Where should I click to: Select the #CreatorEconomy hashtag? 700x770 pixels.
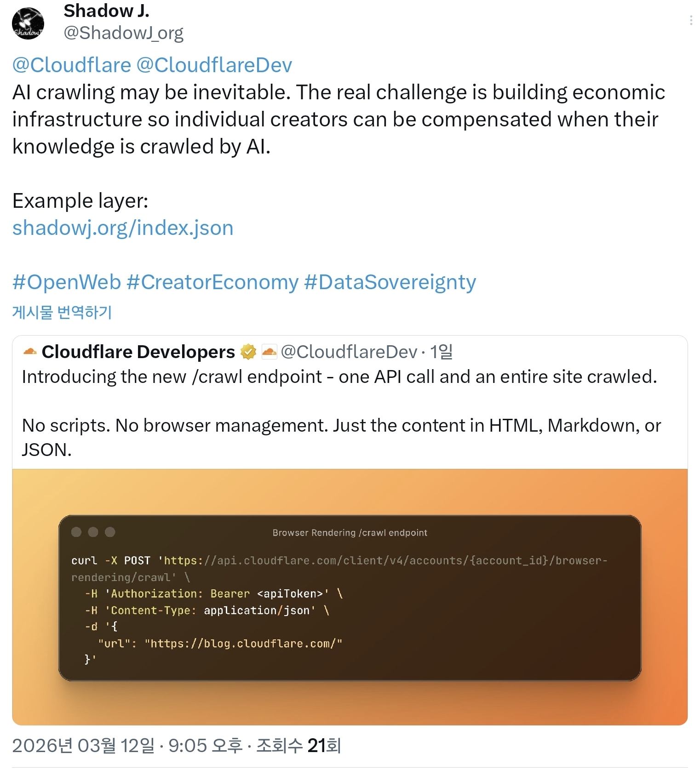pos(212,282)
